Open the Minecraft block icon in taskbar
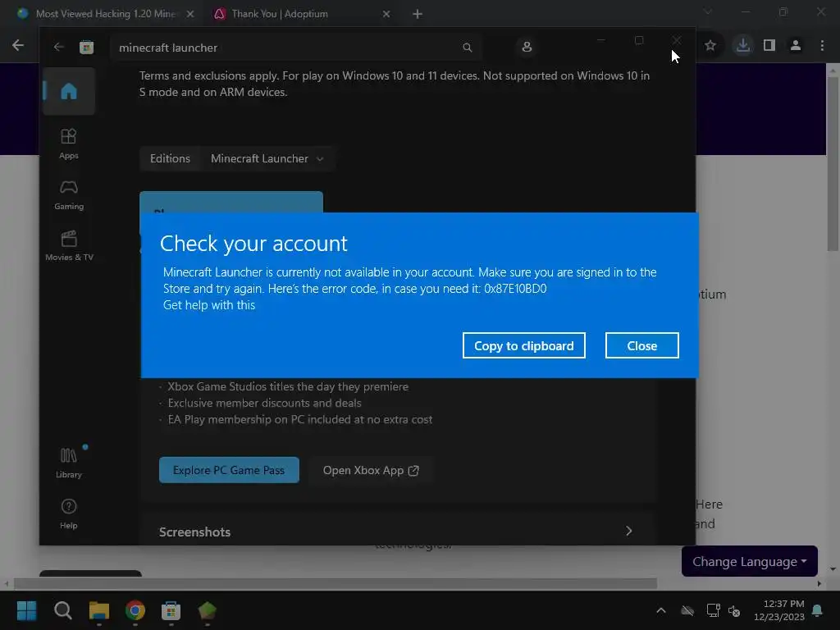840x630 pixels. tap(208, 610)
